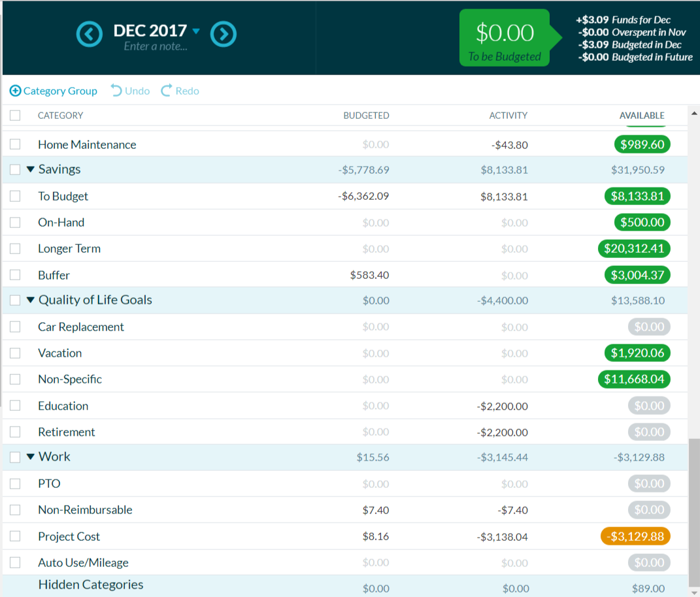The width and height of the screenshot is (700, 597).
Task: Select the Retirement category name
Action: click(x=67, y=432)
